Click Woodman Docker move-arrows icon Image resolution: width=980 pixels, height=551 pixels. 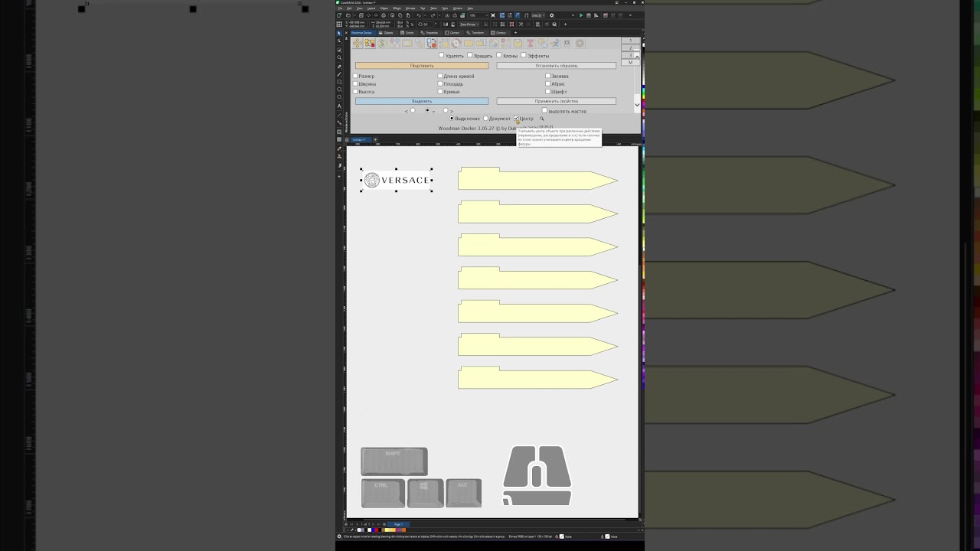click(x=357, y=43)
